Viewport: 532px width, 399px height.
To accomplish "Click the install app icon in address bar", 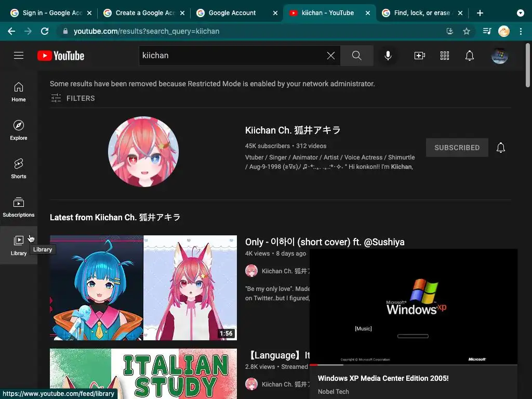I will click(449, 31).
